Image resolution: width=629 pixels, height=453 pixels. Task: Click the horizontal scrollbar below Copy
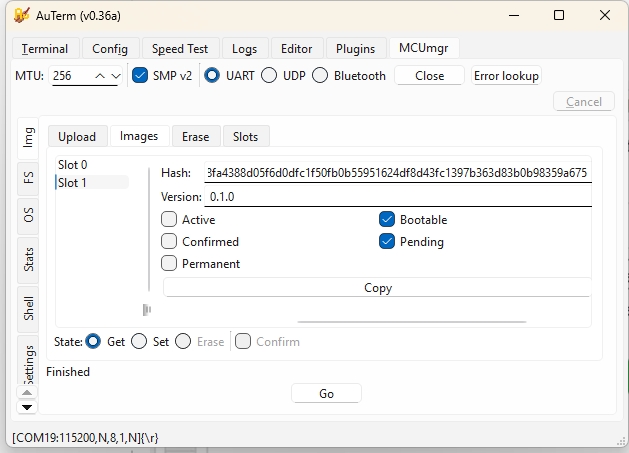[x=411, y=322]
